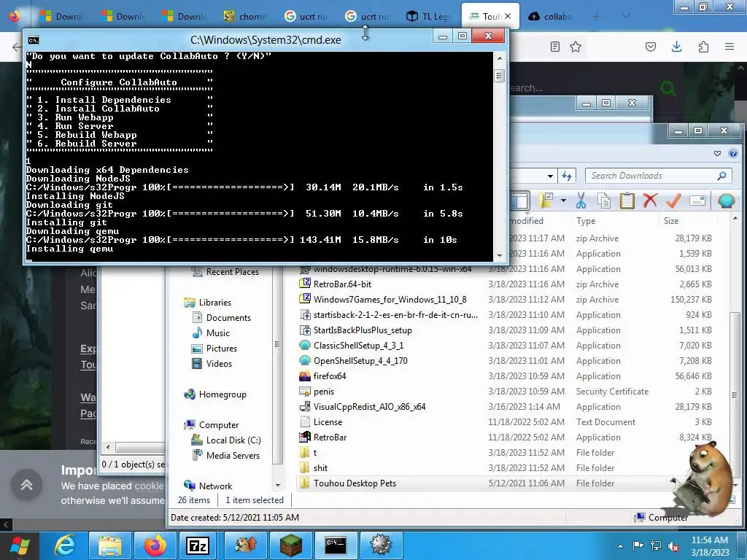Show hidden tray icons arrow
This screenshot has width=747, height=560.
(x=620, y=547)
